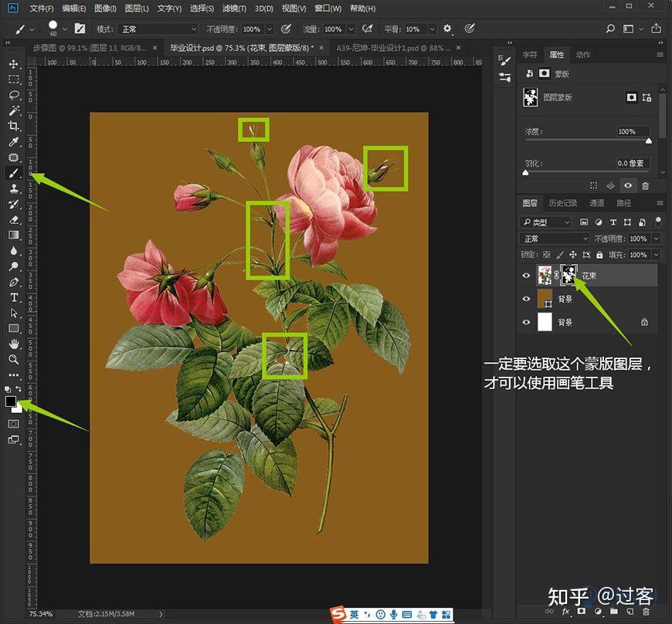Open brush preset picker dropdown
Screen dimensions: 672x624
pos(65,29)
